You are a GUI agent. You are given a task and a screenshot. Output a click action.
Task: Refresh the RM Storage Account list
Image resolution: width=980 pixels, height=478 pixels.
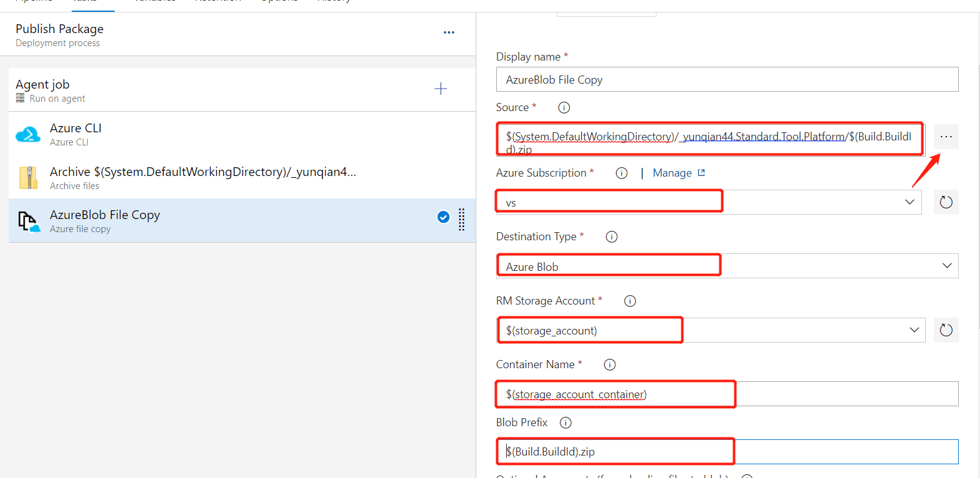[946, 330]
